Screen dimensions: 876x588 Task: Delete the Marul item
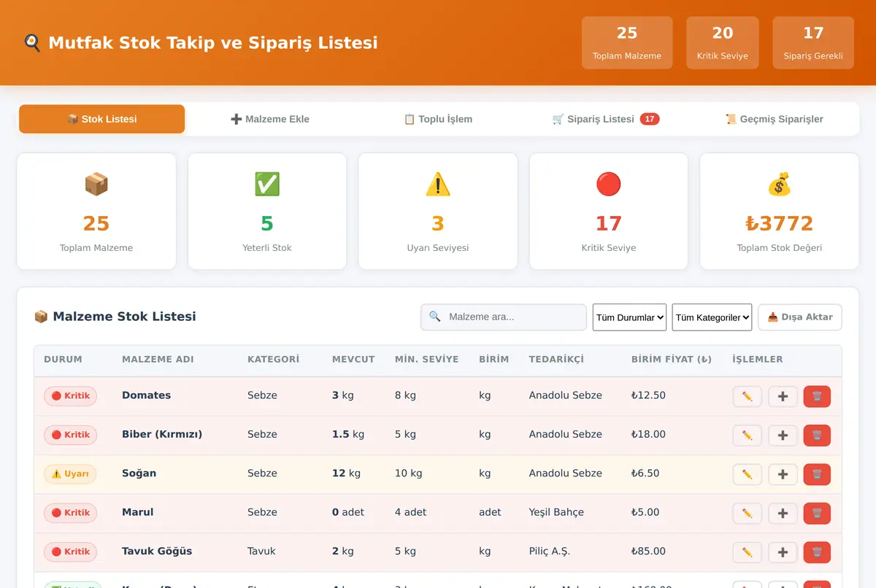click(x=817, y=514)
